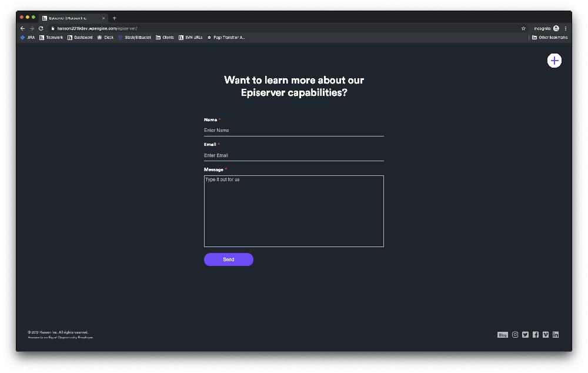Visit the Twitter page from the footer
Screen dimensions: 588x373
click(525, 335)
